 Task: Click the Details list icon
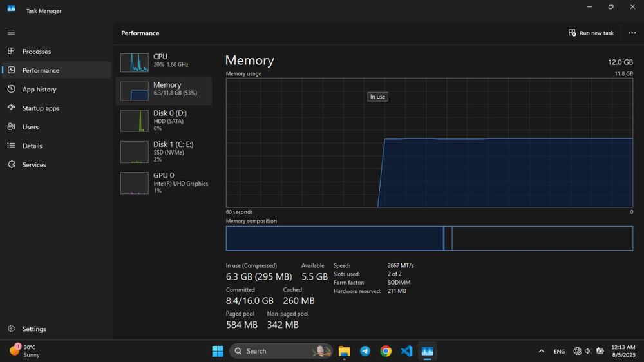11,146
